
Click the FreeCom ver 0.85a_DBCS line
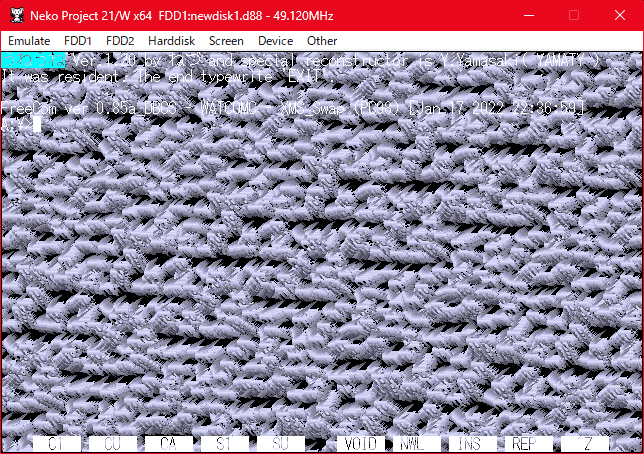[x=292, y=108]
